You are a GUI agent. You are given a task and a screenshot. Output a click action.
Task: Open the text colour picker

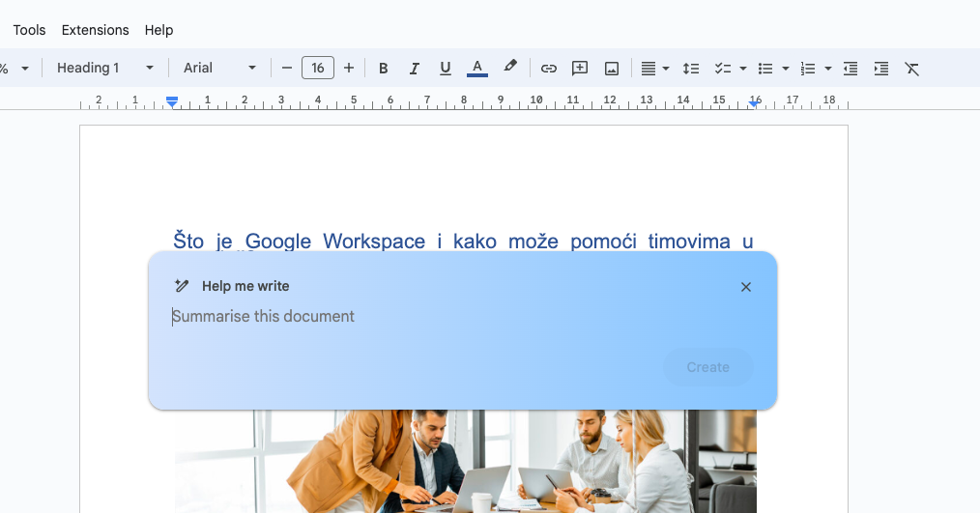click(x=476, y=68)
